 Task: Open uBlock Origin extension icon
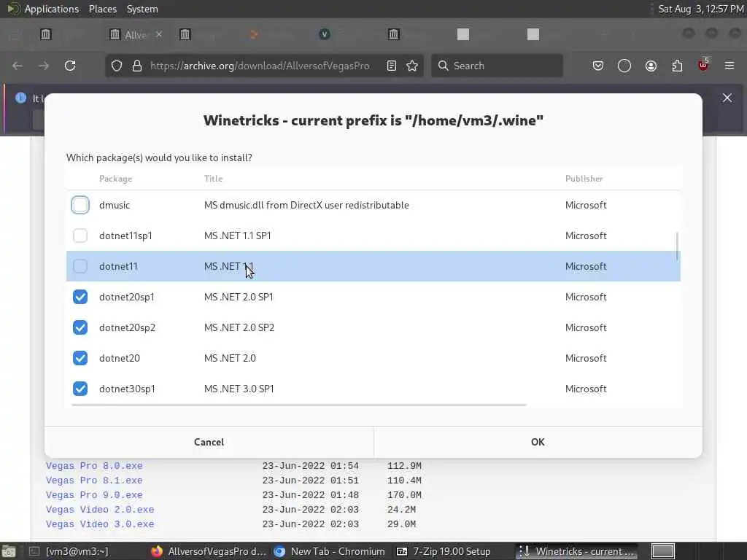pyautogui.click(x=703, y=66)
